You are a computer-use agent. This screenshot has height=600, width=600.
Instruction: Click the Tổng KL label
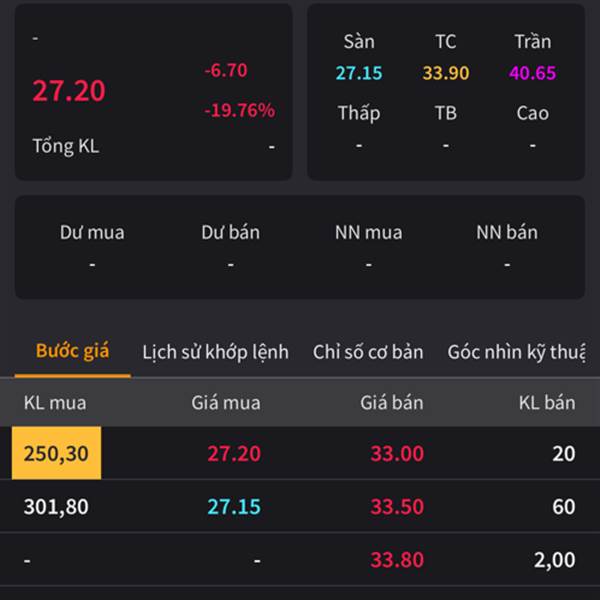[66, 146]
